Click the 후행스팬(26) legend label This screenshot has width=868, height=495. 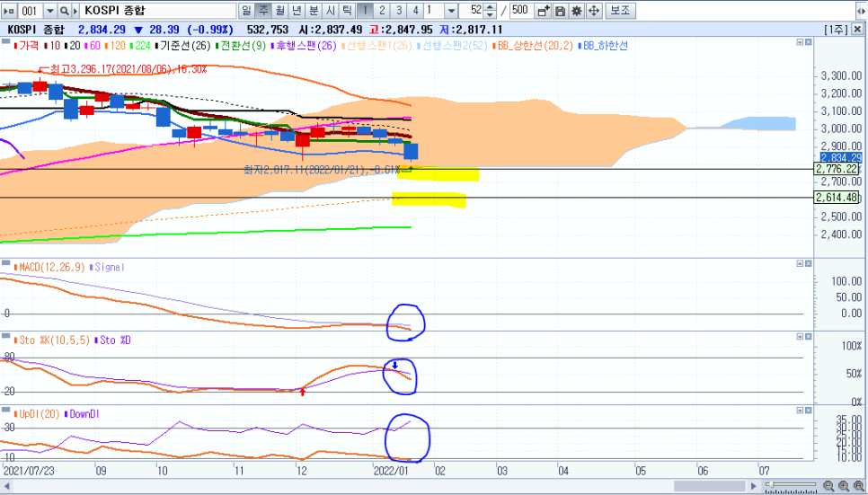305,46
